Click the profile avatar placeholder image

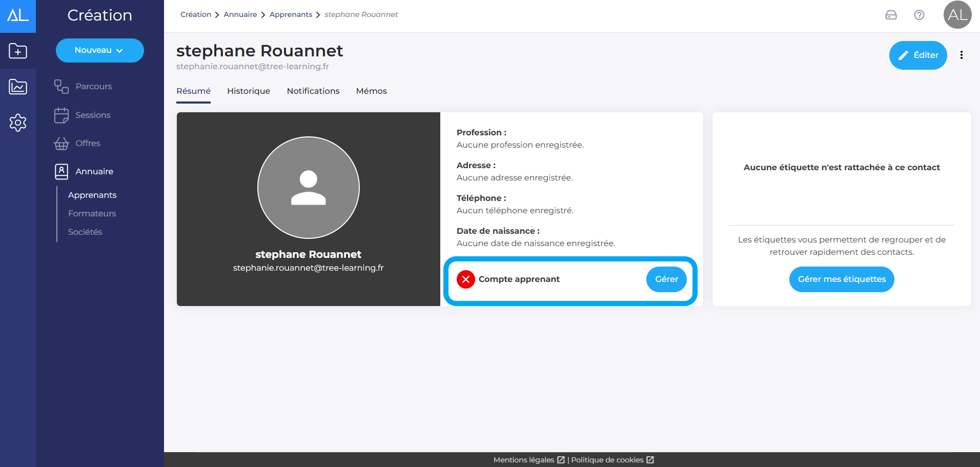tap(308, 188)
